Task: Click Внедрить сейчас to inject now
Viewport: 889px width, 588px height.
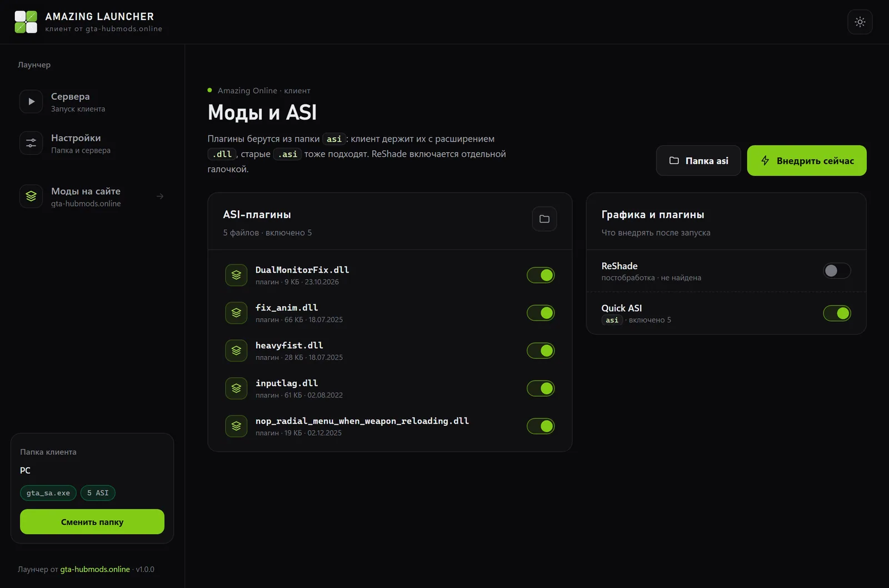Action: pyautogui.click(x=807, y=160)
